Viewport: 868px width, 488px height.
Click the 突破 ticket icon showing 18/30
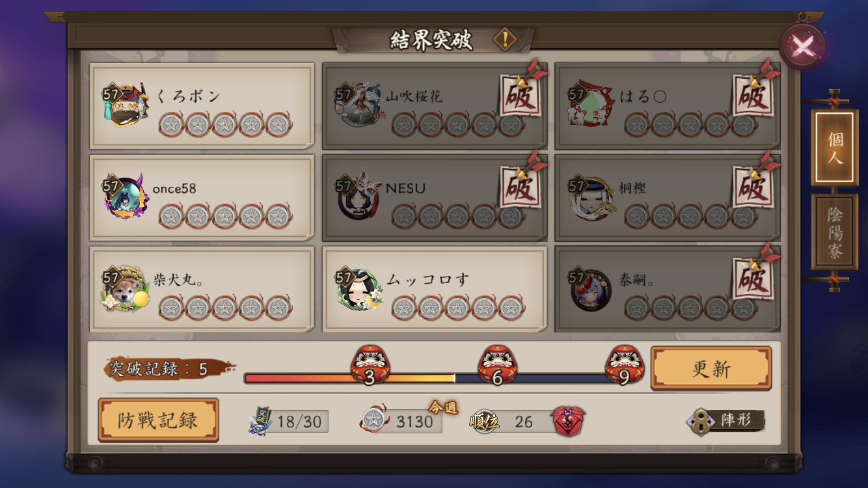tap(260, 421)
